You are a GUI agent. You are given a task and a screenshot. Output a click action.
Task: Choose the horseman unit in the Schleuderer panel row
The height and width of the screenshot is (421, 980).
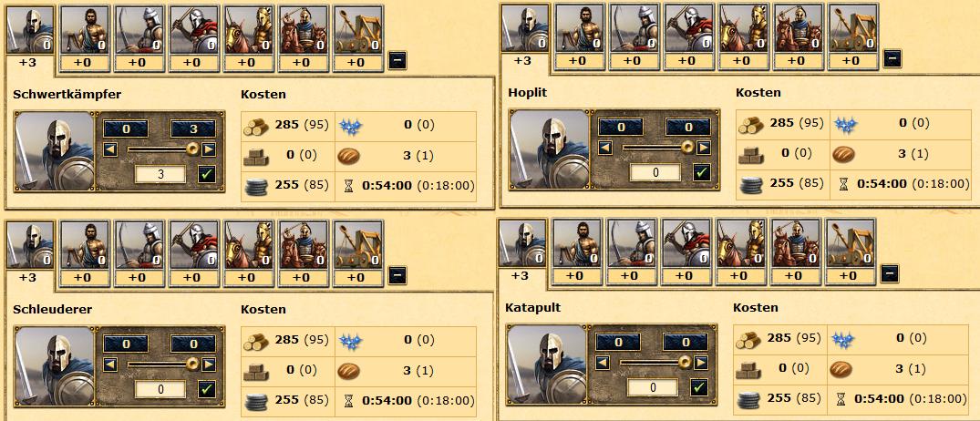[x=249, y=244]
